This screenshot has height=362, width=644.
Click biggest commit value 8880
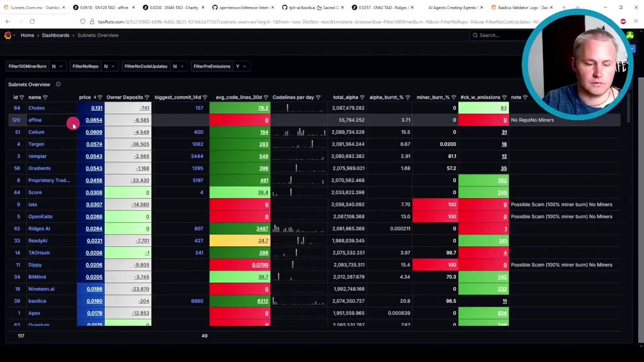[197, 301]
